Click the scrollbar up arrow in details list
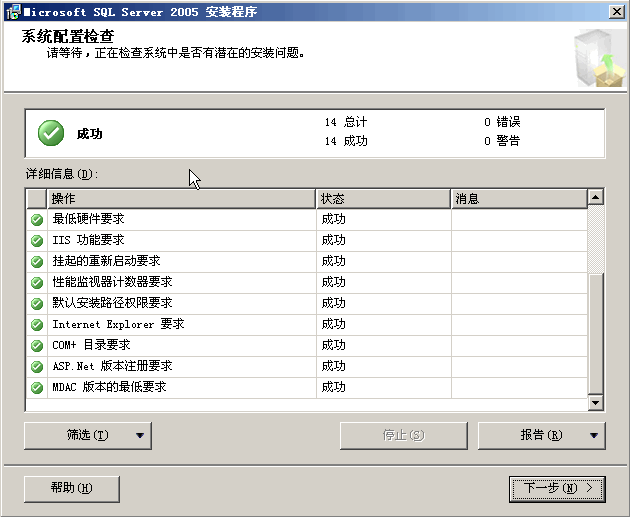Screen dimensions: 630x517 click(595, 197)
